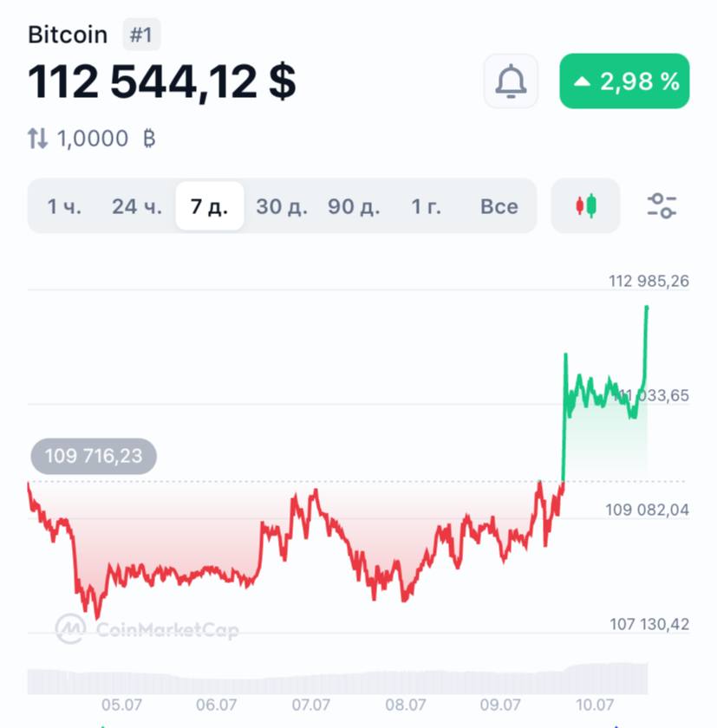The image size is (717, 728).
Task: Tap the BTC conversion swap arrows
Action: click(37, 139)
